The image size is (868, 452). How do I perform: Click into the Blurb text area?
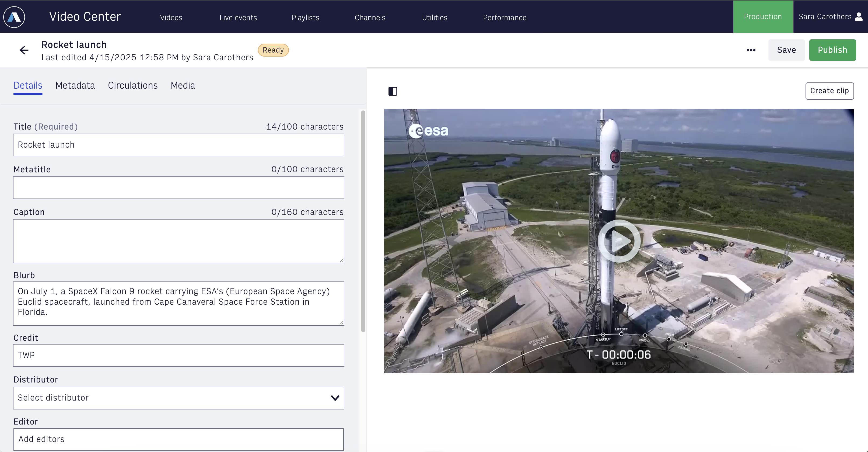pos(178,303)
